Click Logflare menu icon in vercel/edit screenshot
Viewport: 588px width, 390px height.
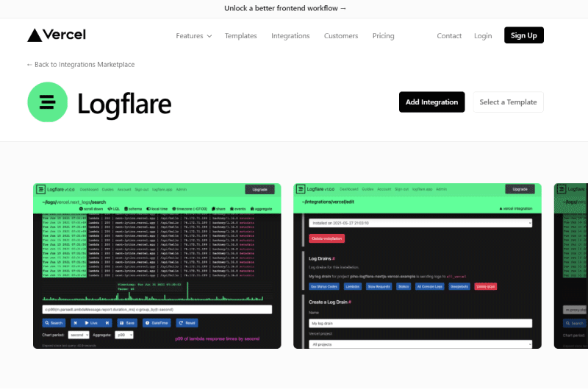point(301,189)
